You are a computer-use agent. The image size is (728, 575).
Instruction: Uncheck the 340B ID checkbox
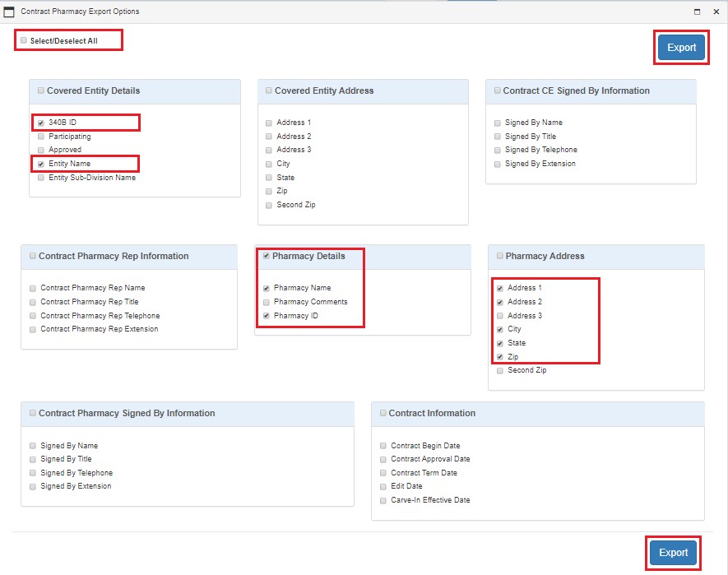(x=41, y=123)
